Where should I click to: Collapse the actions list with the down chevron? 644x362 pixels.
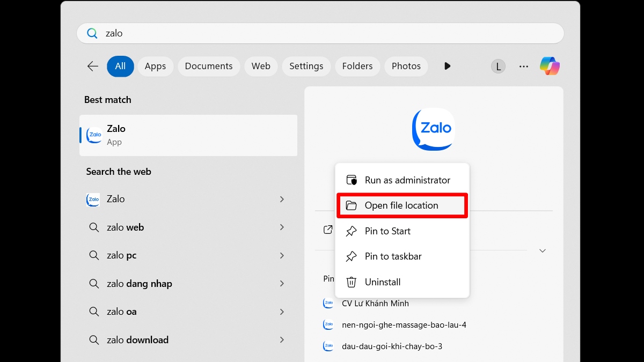543,250
